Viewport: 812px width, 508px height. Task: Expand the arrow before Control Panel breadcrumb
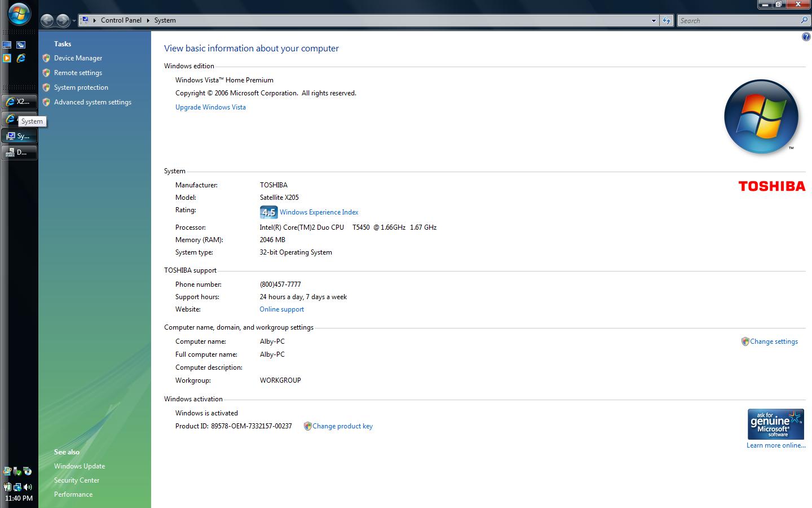pyautogui.click(x=95, y=20)
